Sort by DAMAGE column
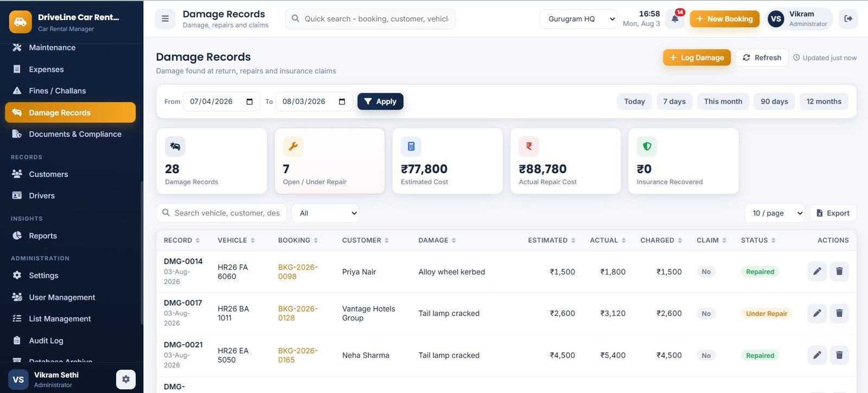The image size is (868, 393). click(437, 240)
